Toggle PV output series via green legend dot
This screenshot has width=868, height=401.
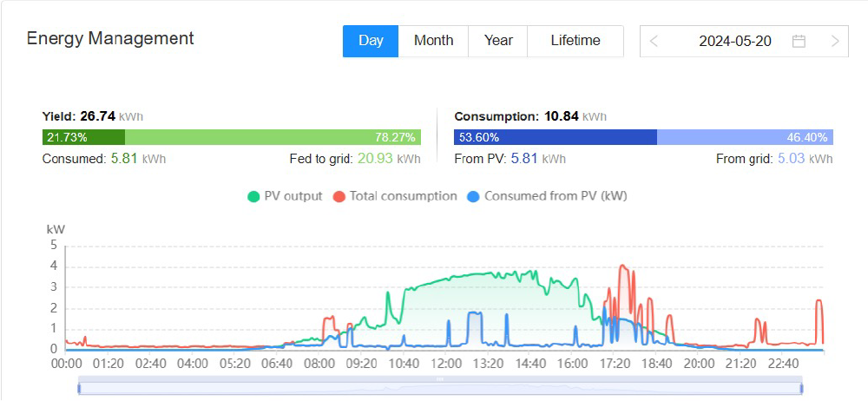253,196
